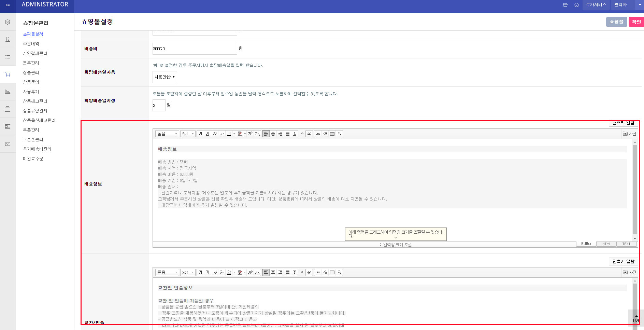Open member user section in sidebar
644x330 pixels.
(8, 39)
